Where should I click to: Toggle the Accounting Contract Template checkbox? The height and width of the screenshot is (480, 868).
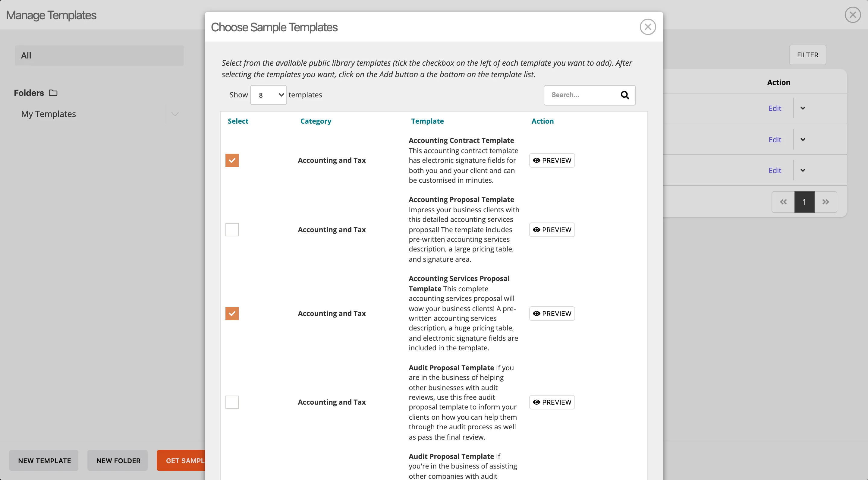[232, 160]
